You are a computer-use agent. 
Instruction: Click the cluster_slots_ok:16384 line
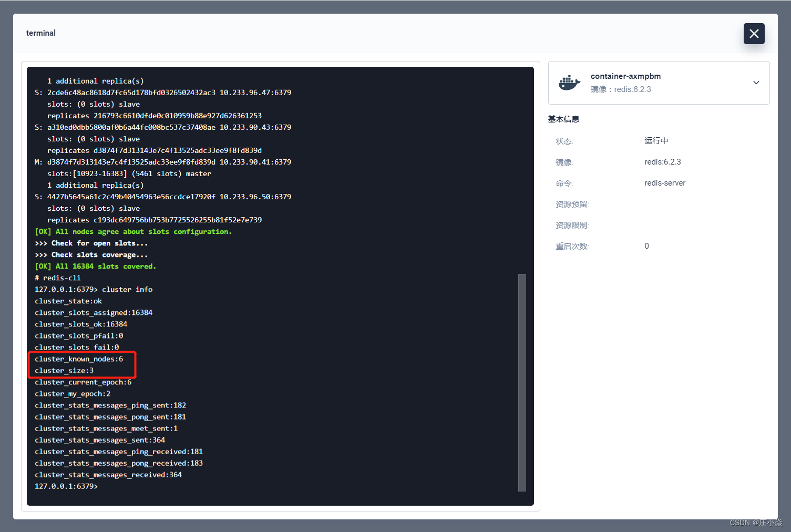coord(81,324)
